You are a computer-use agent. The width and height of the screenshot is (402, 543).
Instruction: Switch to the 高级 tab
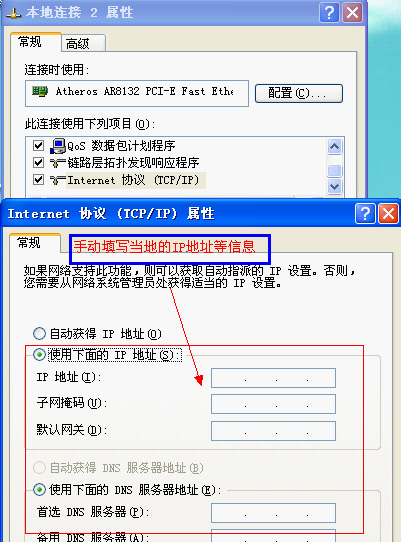pos(83,44)
